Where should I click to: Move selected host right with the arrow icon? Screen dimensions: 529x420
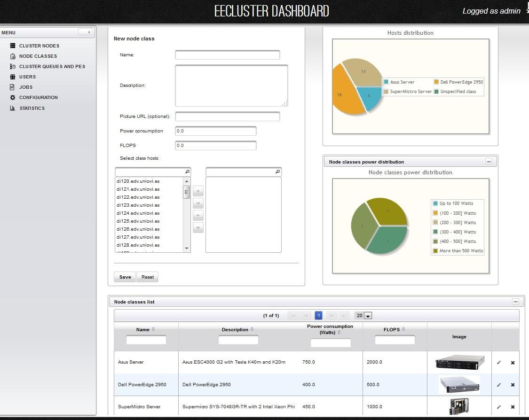[x=197, y=191]
